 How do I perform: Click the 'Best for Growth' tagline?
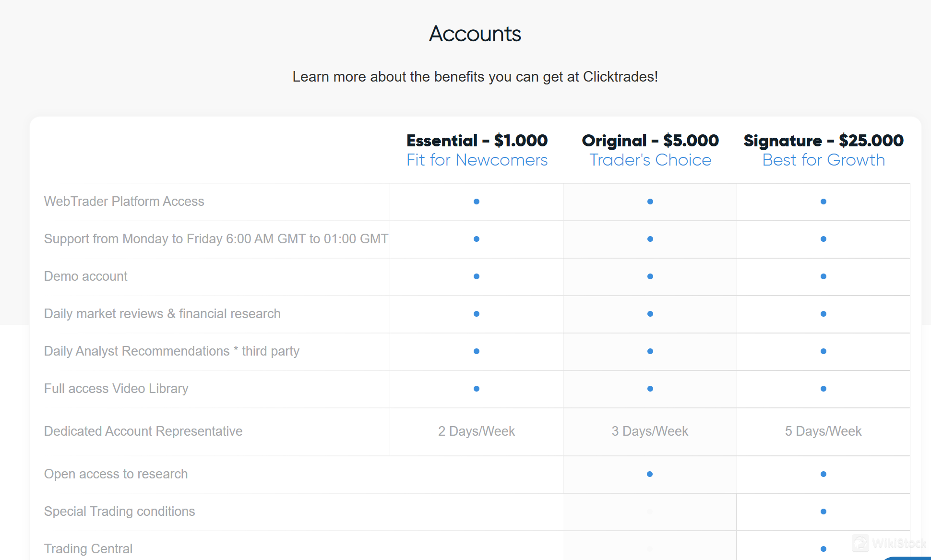coord(824,160)
